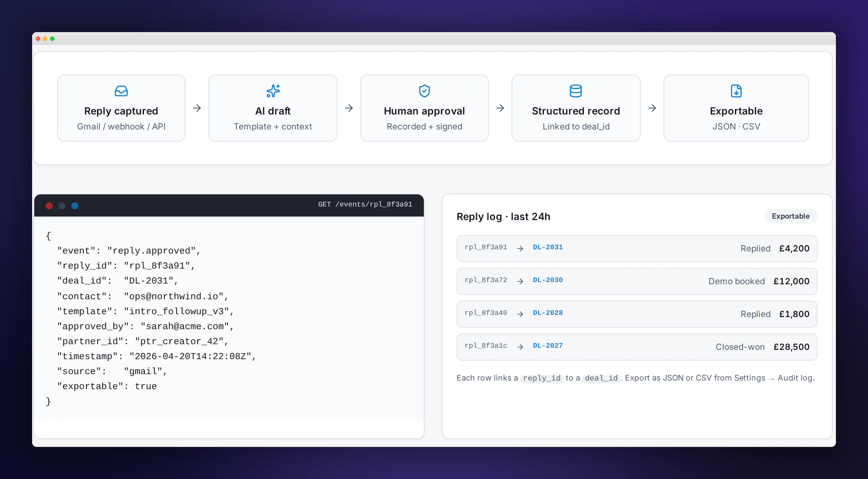The width and height of the screenshot is (868, 479).
Task: Click the arrow between AI draft and Human approval
Action: (x=349, y=108)
